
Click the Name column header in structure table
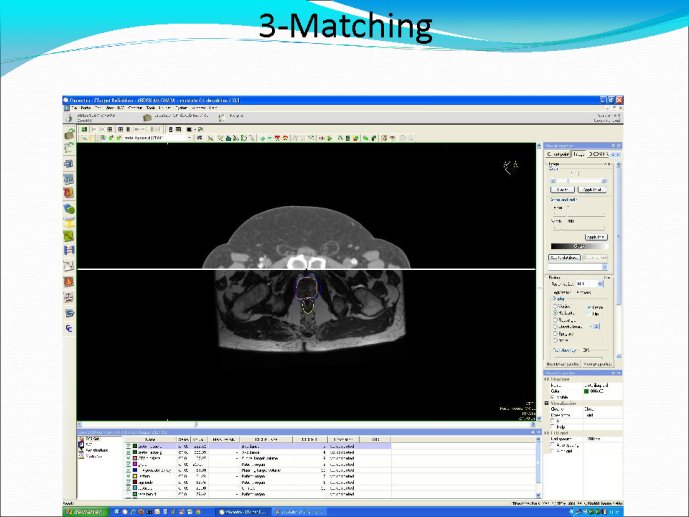click(x=149, y=439)
